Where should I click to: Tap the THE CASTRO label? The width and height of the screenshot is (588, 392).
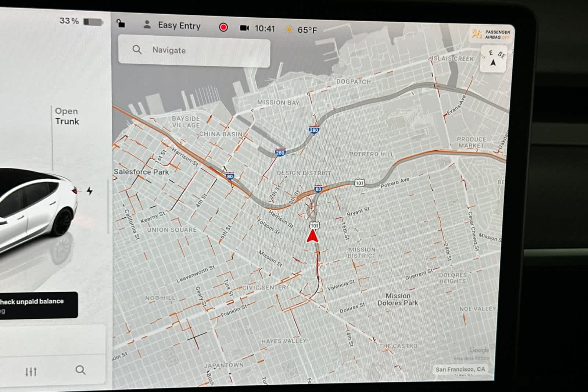(x=398, y=346)
